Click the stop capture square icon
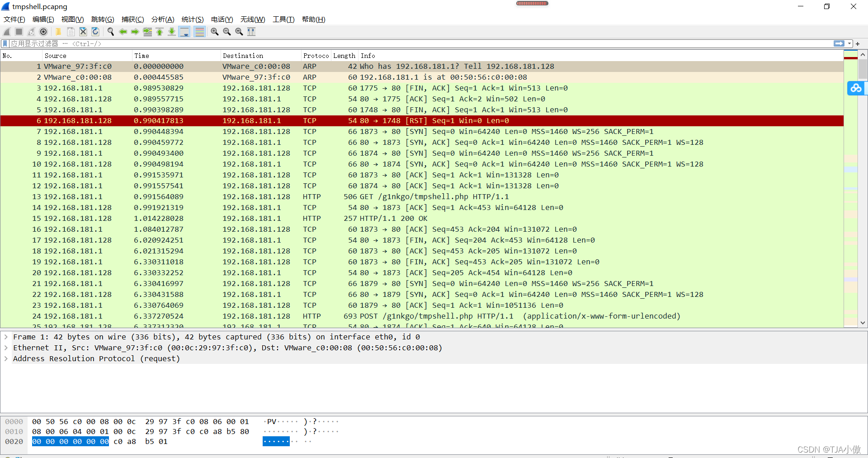Screen dimensions: 868x458 click(19, 32)
